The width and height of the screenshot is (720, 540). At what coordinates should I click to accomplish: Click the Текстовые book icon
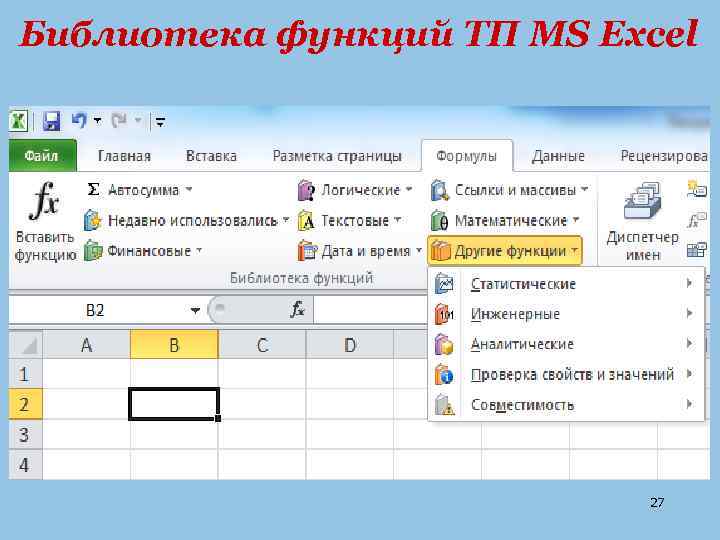[306, 221]
